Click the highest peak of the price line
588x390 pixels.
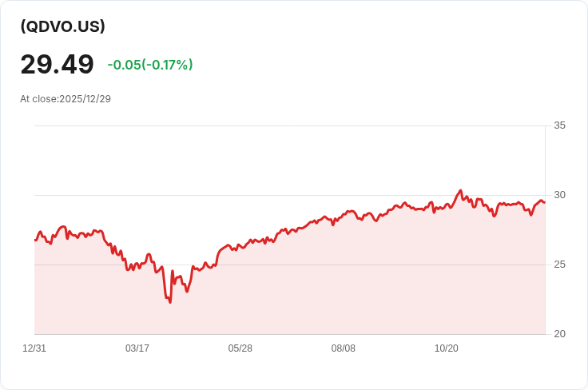(x=461, y=190)
